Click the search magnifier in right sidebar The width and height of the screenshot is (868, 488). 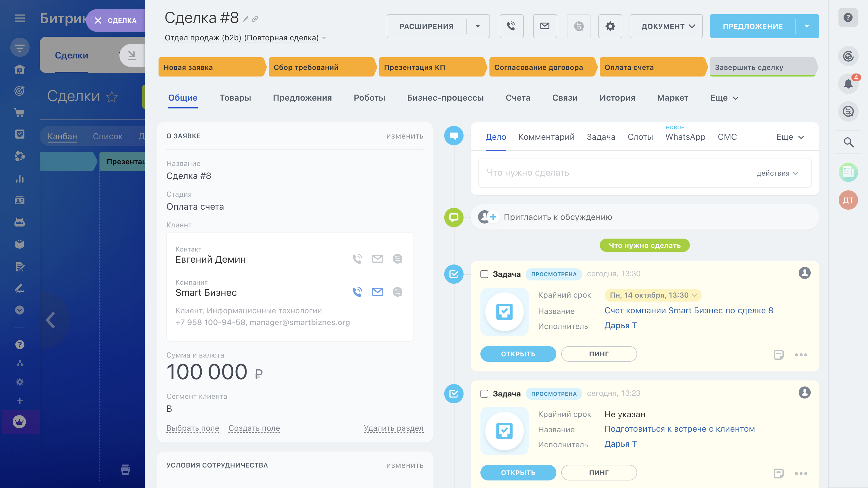[848, 142]
